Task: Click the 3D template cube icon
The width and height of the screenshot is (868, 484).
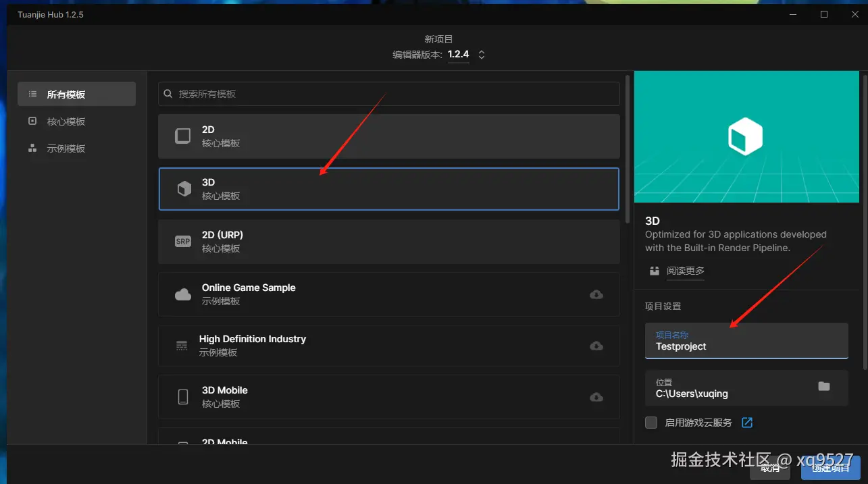Action: coord(184,189)
